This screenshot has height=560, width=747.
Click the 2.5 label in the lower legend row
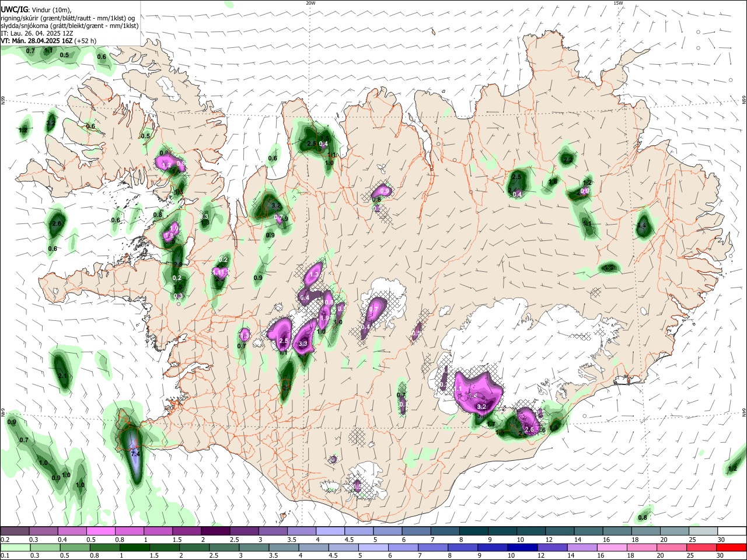[214, 556]
